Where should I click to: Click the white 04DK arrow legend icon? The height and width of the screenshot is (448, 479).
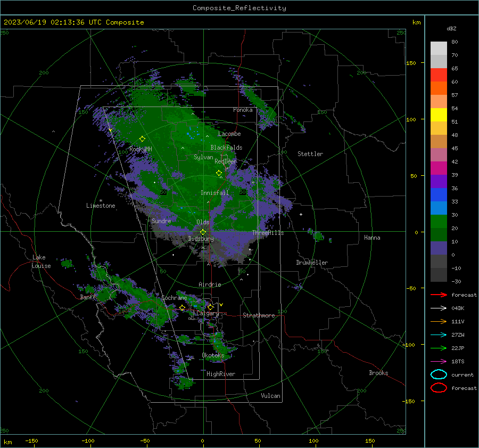pyautogui.click(x=439, y=308)
